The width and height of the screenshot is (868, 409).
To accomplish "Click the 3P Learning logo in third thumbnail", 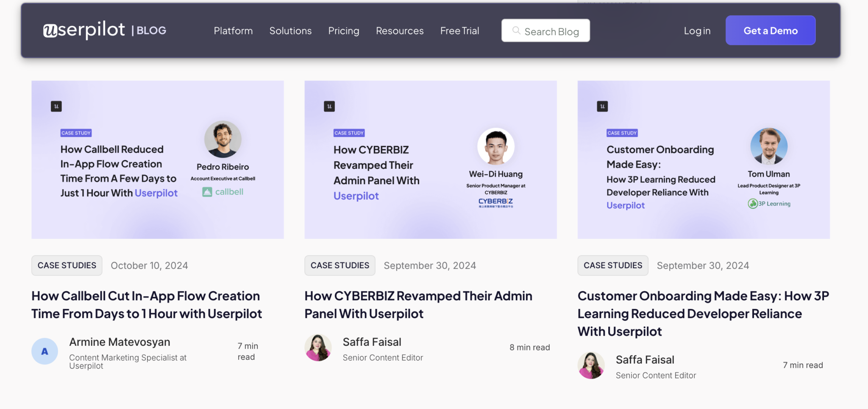I will pyautogui.click(x=769, y=204).
